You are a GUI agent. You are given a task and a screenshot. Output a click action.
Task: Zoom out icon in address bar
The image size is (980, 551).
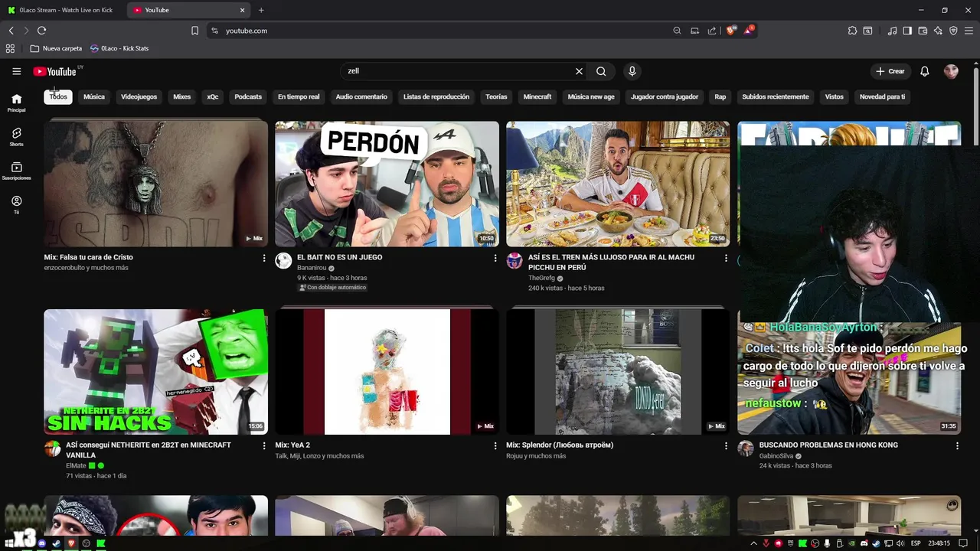pyautogui.click(x=677, y=31)
